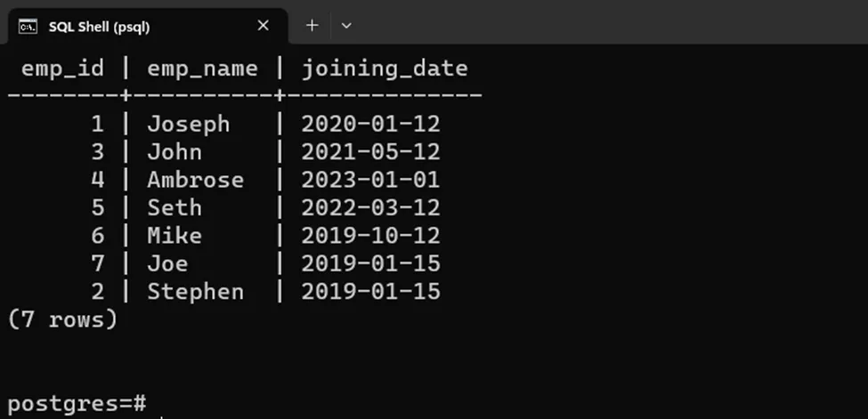Open a new terminal tab with plus button

(312, 26)
